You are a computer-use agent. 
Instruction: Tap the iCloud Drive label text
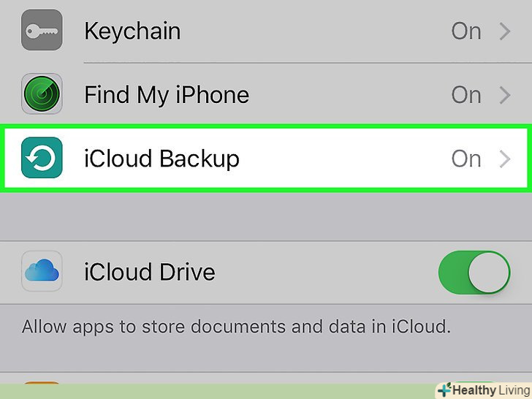click(150, 272)
